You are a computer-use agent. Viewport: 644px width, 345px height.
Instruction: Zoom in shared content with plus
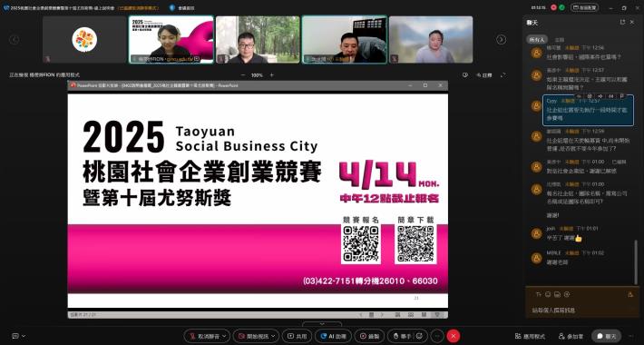click(271, 75)
